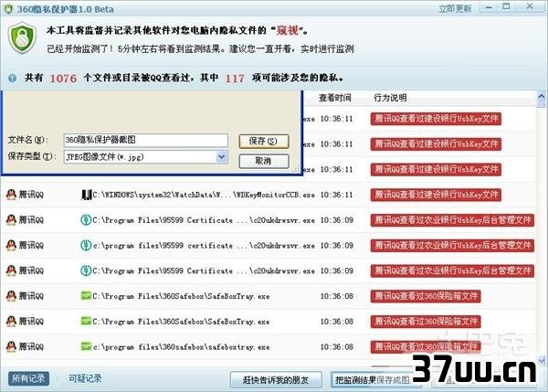The width and height of the screenshot is (548, 392).
Task: Click the scrollbar up arrow of record list
Action: click(x=542, y=96)
